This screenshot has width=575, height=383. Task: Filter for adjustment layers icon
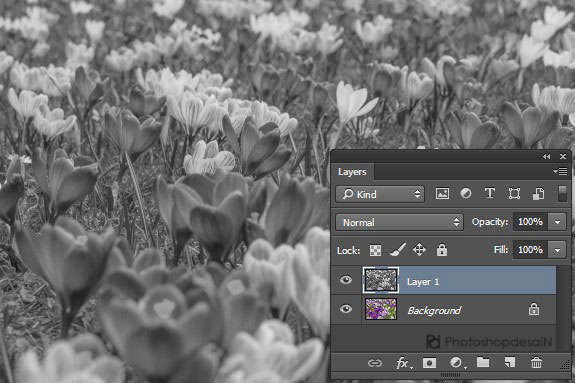tap(466, 193)
